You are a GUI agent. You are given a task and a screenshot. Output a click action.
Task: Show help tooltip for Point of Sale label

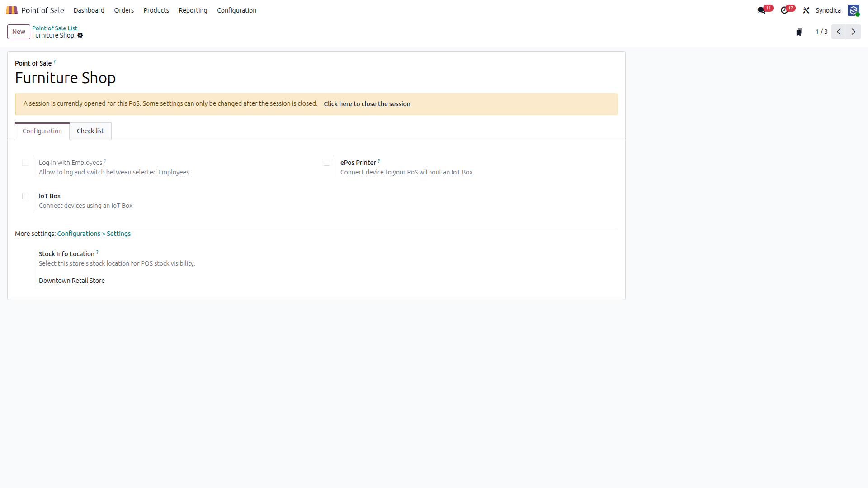point(55,61)
